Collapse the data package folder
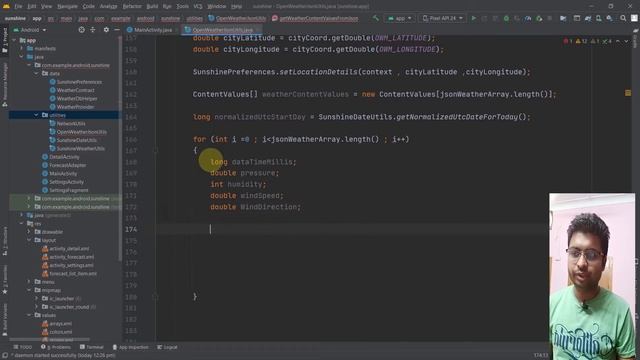Viewport: 640px width, 360px height. point(36,73)
